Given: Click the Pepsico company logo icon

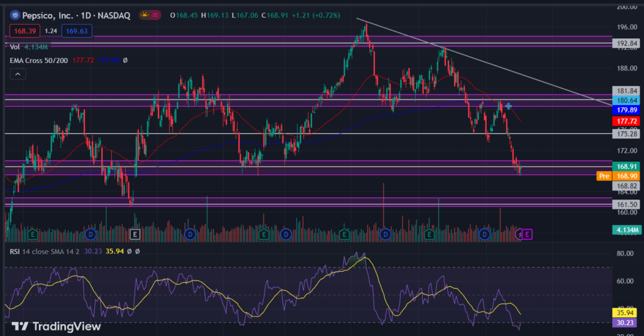Looking at the screenshot, I should [15, 15].
